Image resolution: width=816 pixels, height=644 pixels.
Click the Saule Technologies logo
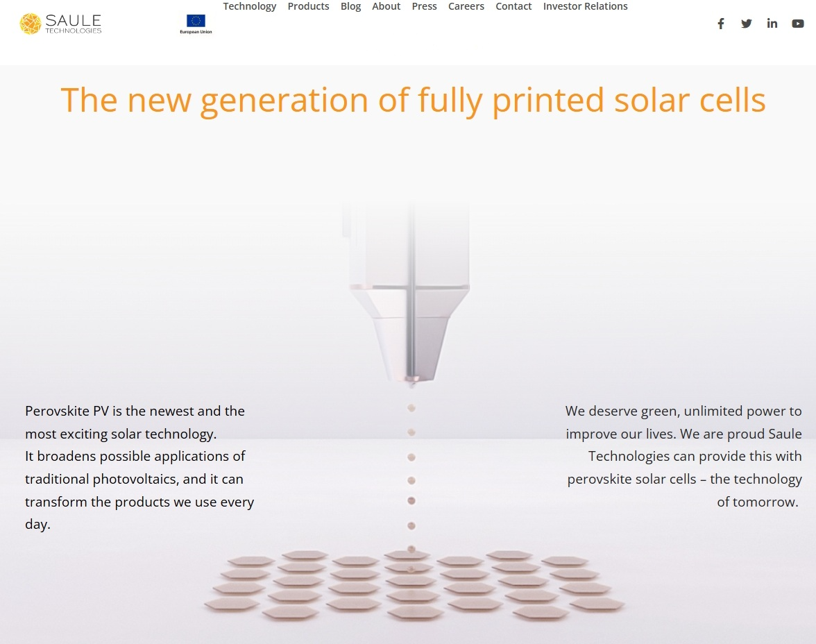point(60,24)
